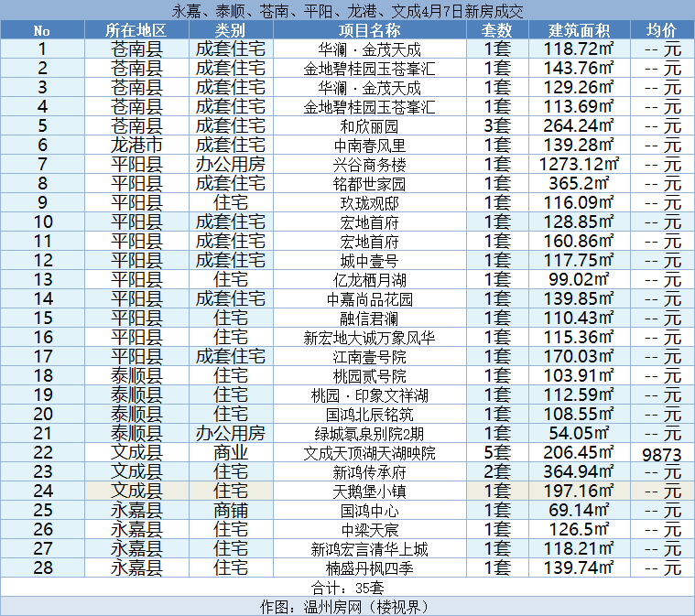Click project name 兴谷商务楼
695x616 pixels.
point(369,165)
